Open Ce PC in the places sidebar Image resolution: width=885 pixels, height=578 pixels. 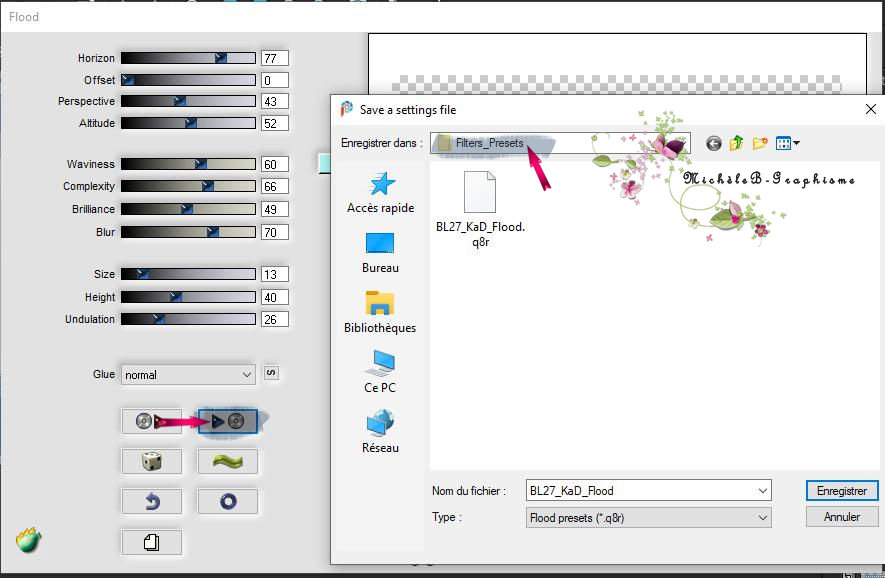tap(380, 372)
